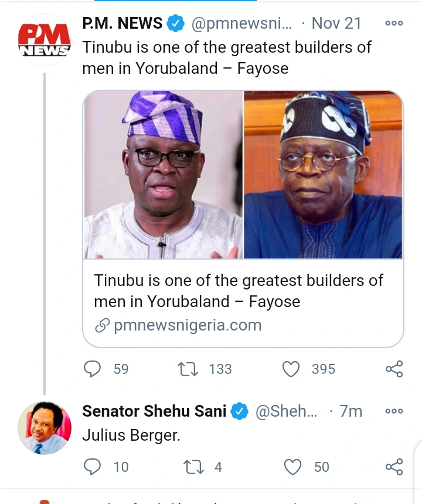Viewport: 422px width, 504px height.
Task: Open the Senator Shehu Sani profile name
Action: point(154,411)
